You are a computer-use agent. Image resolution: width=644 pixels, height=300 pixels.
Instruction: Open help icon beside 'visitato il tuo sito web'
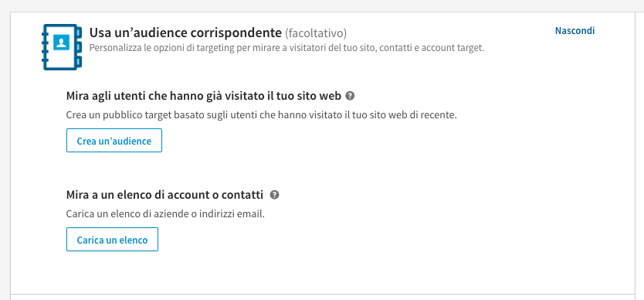(x=350, y=96)
